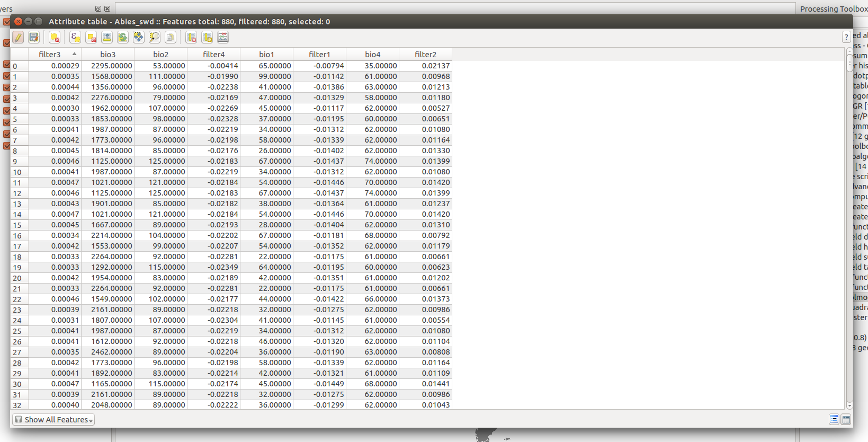Click cell 2295.00000 in bio3 column

pos(108,66)
